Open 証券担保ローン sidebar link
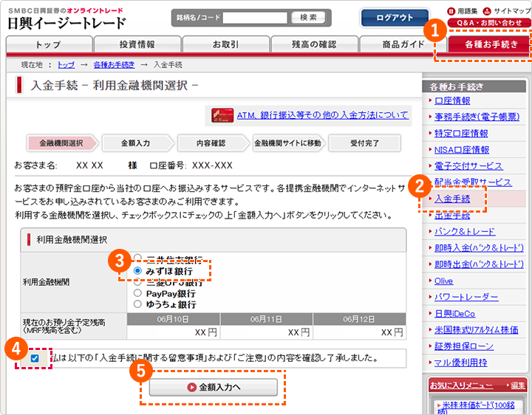This screenshot has height=415, width=532. tap(464, 346)
